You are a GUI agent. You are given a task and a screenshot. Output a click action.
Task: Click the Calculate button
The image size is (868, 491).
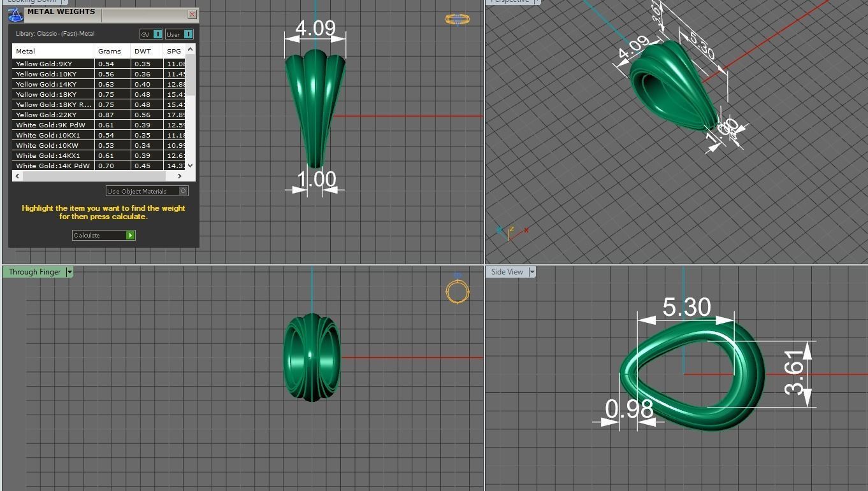pos(103,236)
